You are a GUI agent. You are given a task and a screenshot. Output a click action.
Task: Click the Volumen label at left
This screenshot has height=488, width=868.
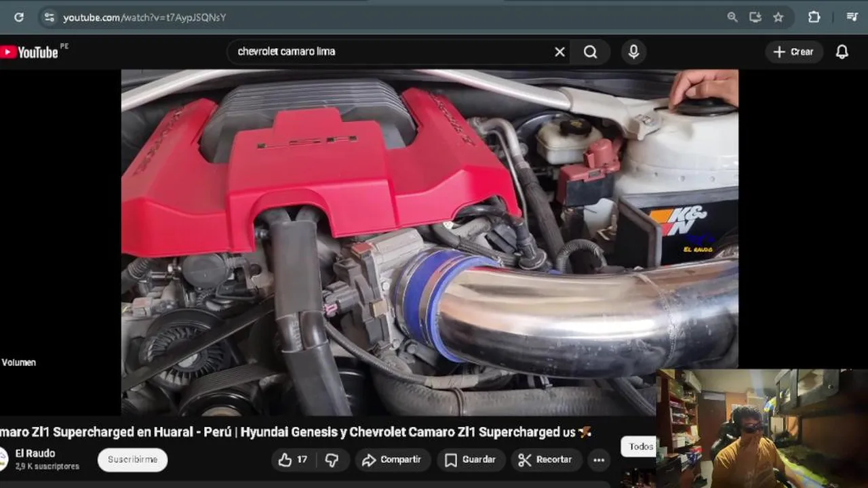(18, 363)
